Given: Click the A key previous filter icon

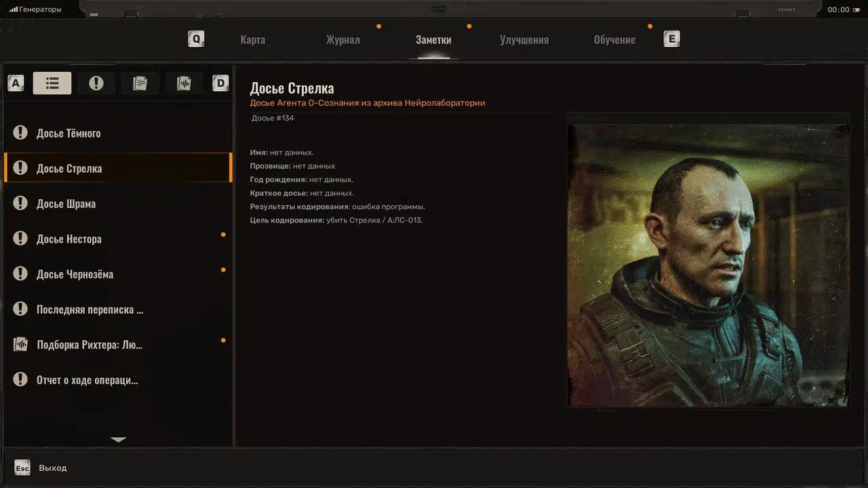Looking at the screenshot, I should point(16,83).
